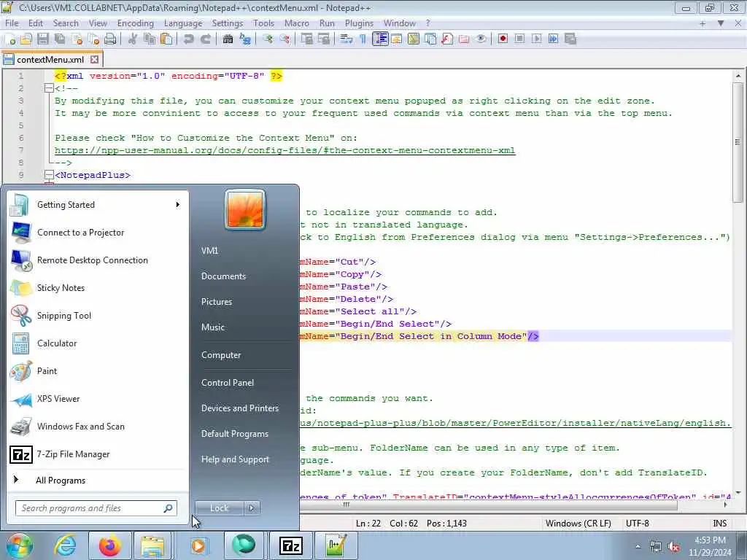
Task: Open the tab list dropdown arrow
Action: coord(721,23)
